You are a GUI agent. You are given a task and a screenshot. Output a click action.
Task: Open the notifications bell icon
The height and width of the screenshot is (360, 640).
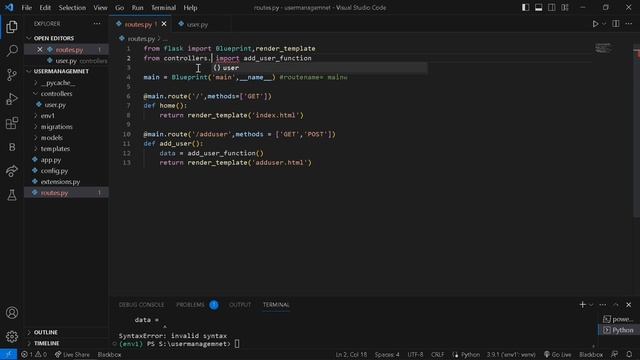tap(629, 355)
